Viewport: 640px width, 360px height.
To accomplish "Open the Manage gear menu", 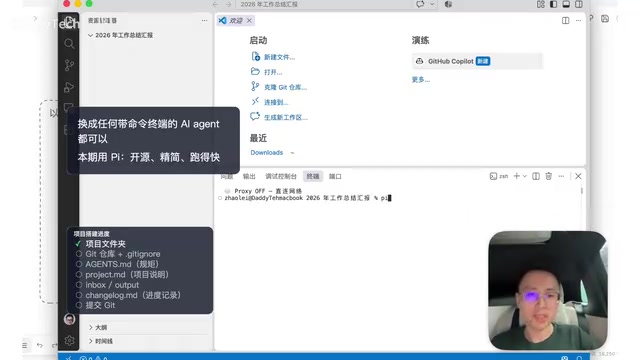I will (69, 340).
